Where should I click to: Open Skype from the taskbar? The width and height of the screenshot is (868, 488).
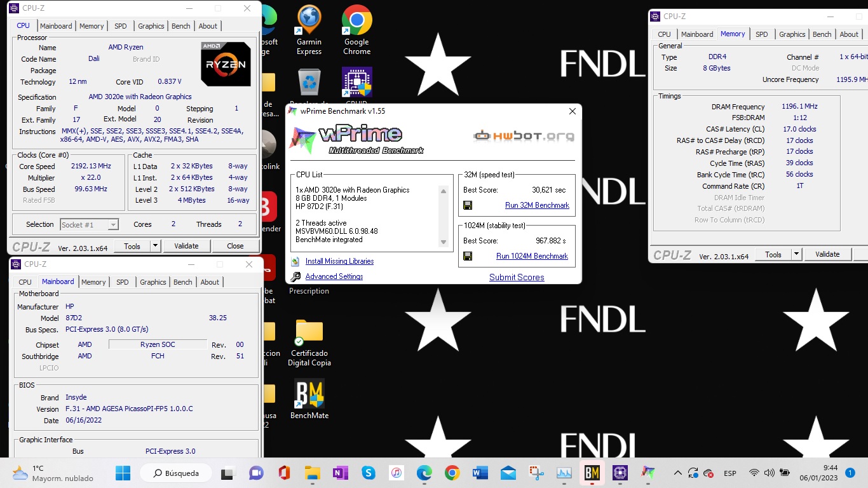pyautogui.click(x=368, y=473)
